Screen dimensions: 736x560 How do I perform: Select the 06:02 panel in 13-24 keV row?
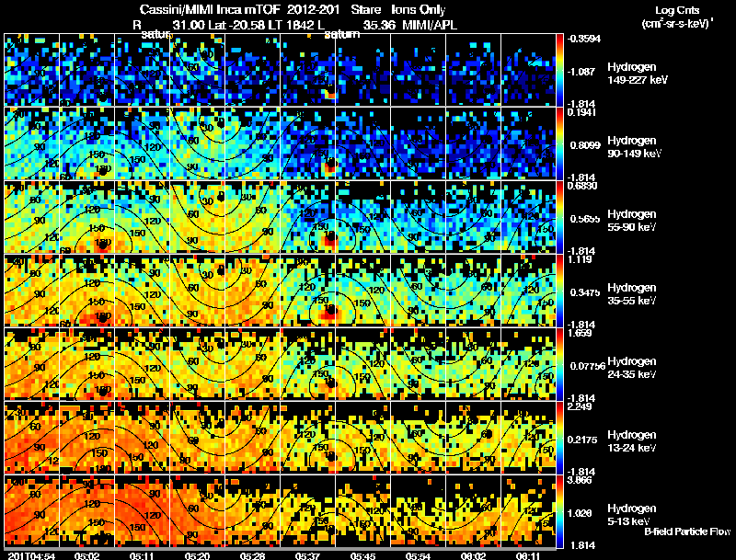[473, 438]
